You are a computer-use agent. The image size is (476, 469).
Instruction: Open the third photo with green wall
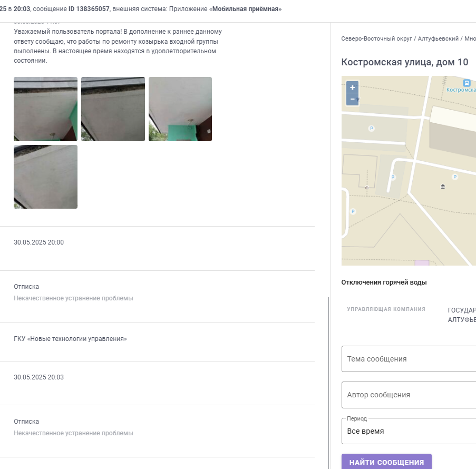[180, 109]
